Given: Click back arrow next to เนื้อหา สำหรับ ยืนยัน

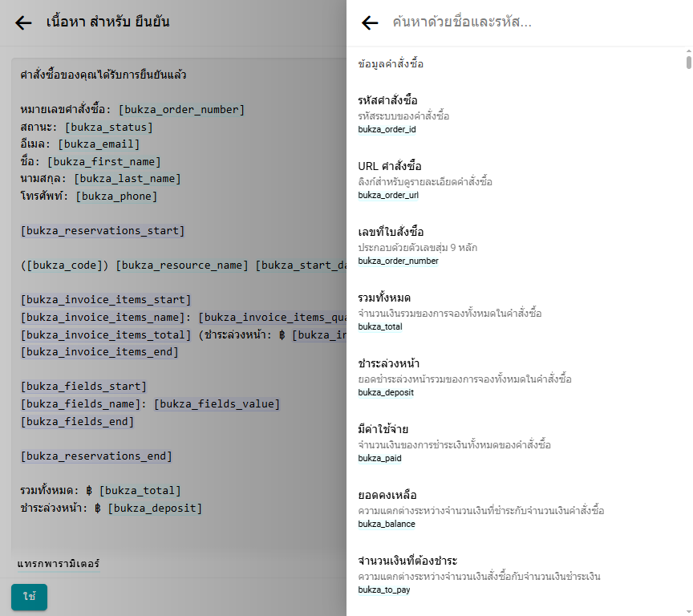Looking at the screenshot, I should tap(24, 23).
